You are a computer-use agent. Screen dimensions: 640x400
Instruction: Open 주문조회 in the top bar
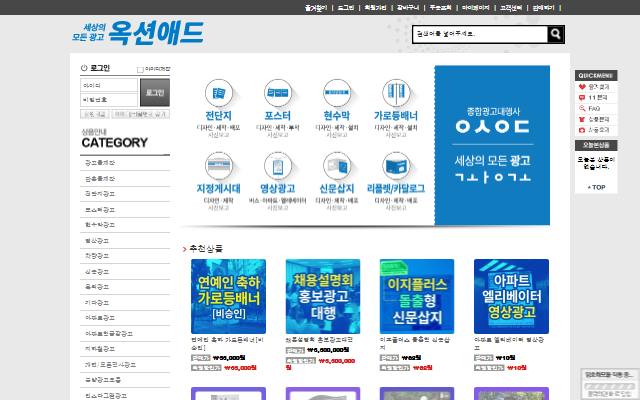pyautogui.click(x=440, y=8)
